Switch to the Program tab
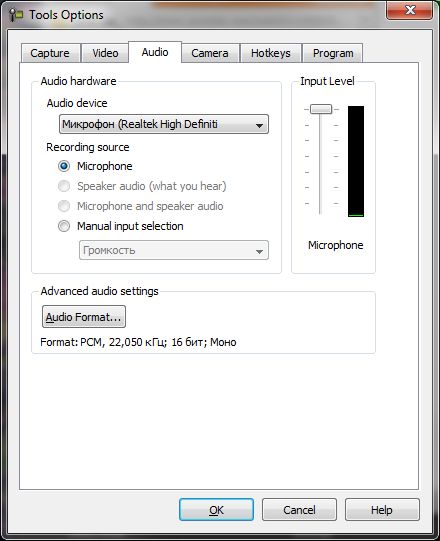The width and height of the screenshot is (440, 541). click(x=333, y=53)
